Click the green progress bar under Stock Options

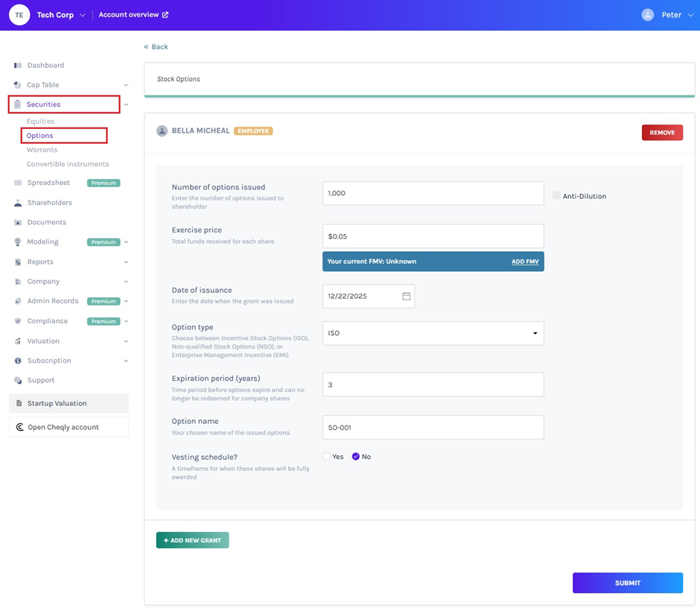419,97
